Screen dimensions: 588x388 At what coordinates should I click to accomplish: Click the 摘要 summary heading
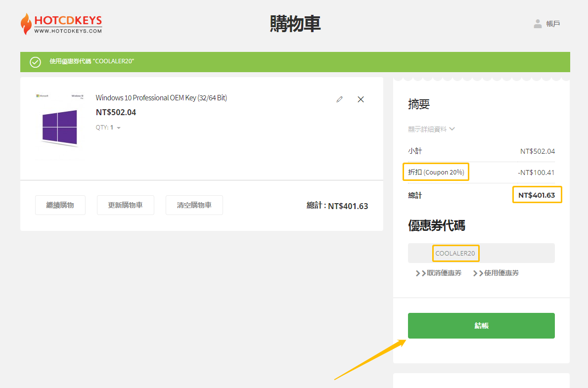(x=419, y=104)
